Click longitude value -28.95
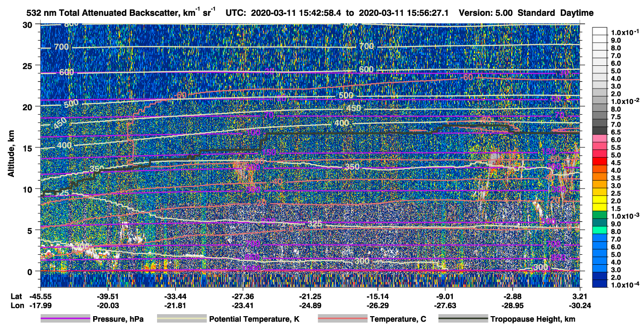The image size is (644, 330). click(x=513, y=305)
